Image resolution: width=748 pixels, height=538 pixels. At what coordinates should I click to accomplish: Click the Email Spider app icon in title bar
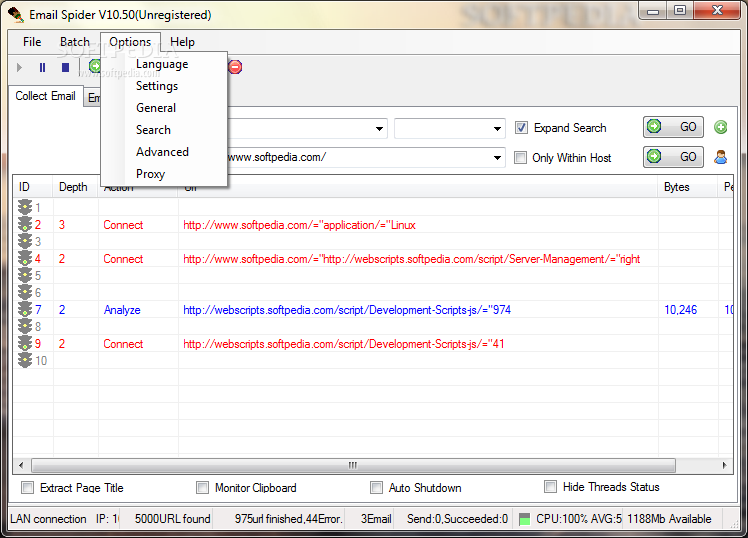(16, 15)
